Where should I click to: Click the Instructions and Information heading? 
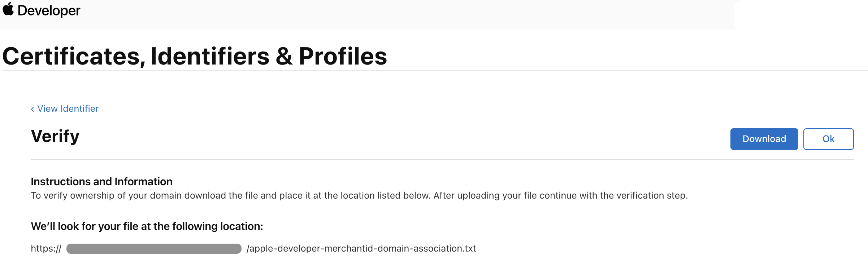[101, 182]
